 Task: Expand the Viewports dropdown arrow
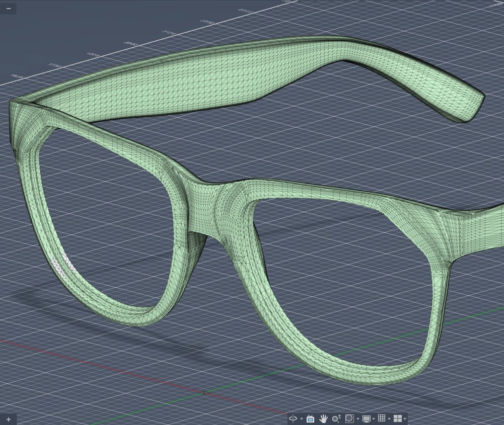click(x=405, y=419)
